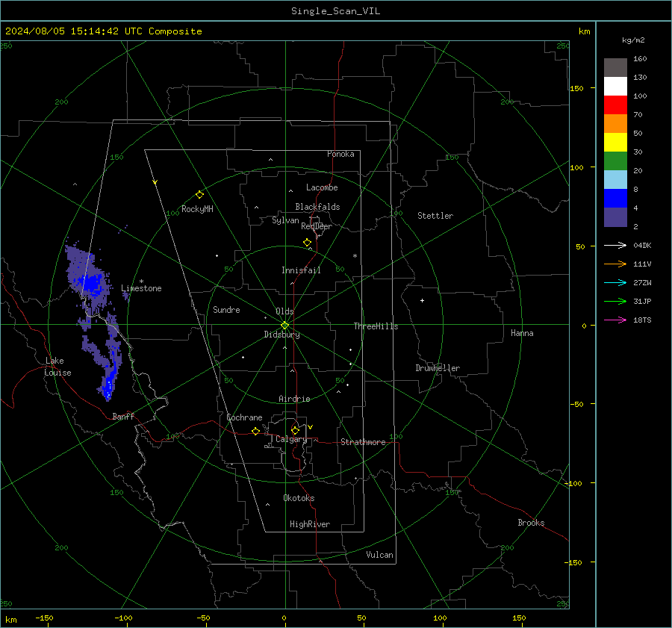Click the Banff label

click(x=123, y=417)
